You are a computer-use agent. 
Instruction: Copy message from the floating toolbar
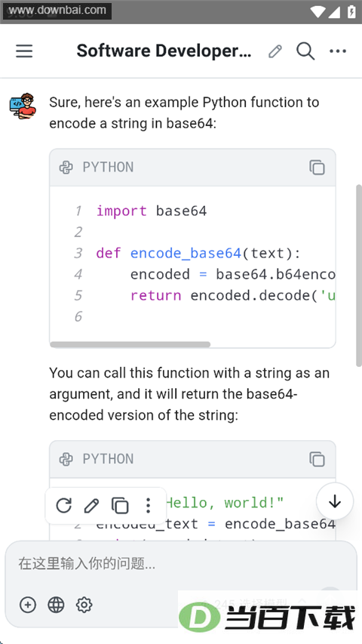coord(120,506)
